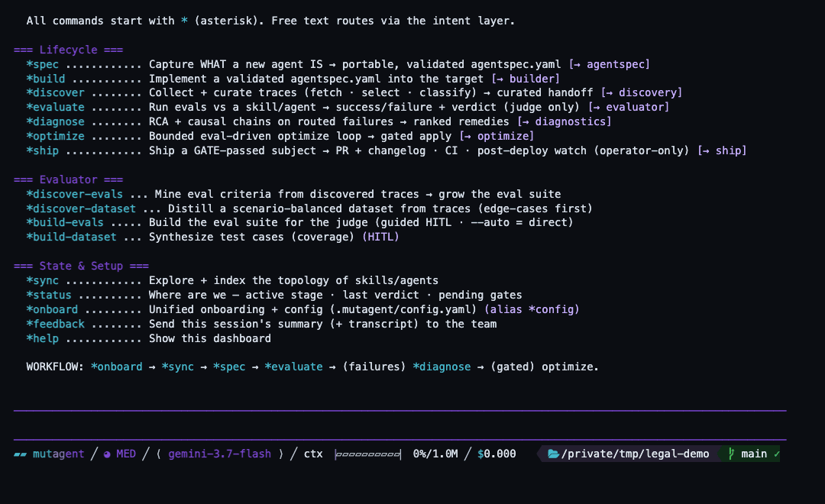The width and height of the screenshot is (825, 504).
Task: Focus the empty prompt input between purple lines
Action: [400, 425]
